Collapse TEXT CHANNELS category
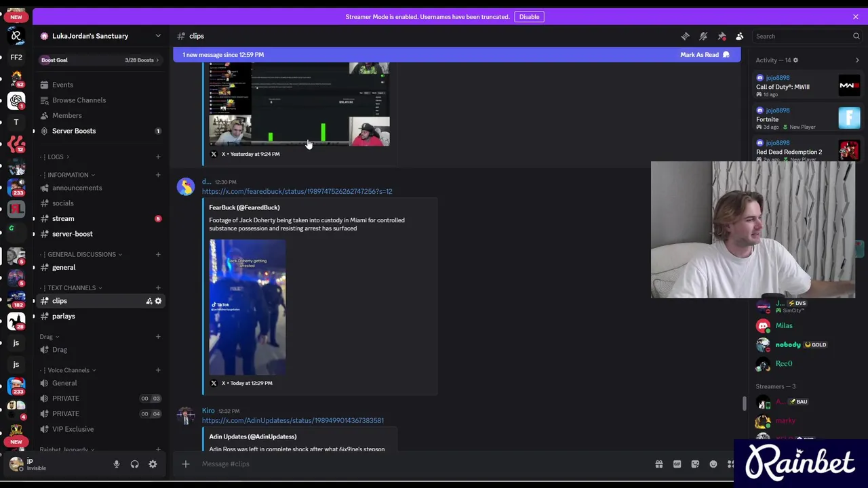Viewport: 868px width, 488px height. [73, 287]
